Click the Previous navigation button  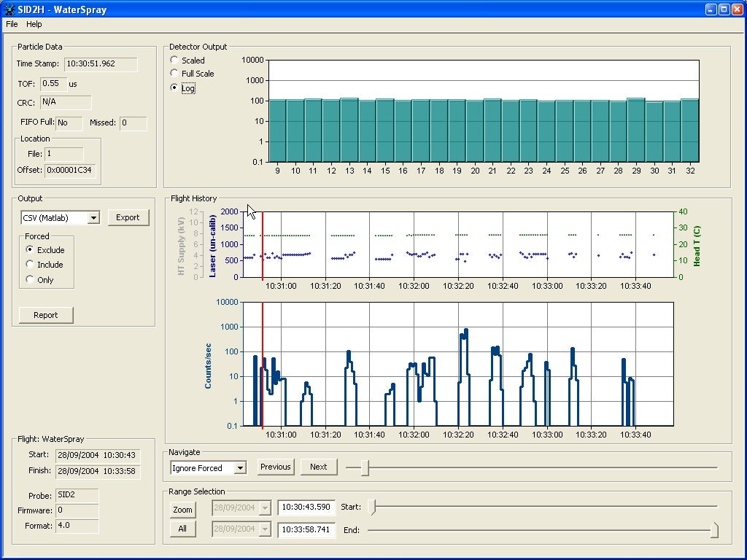coord(275,467)
